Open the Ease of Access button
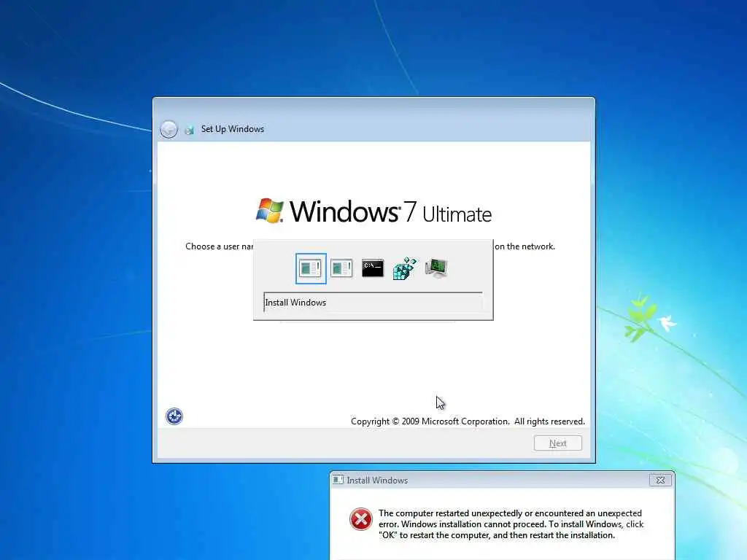This screenshot has height=560, width=747. 174,416
